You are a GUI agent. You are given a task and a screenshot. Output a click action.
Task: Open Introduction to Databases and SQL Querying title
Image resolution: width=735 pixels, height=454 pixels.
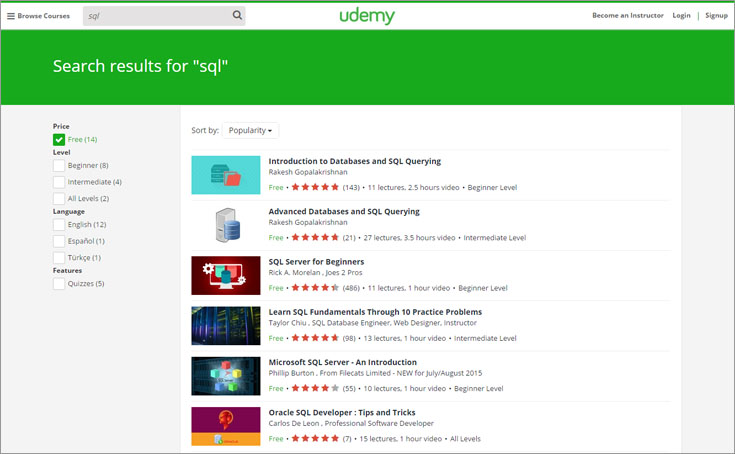point(355,161)
